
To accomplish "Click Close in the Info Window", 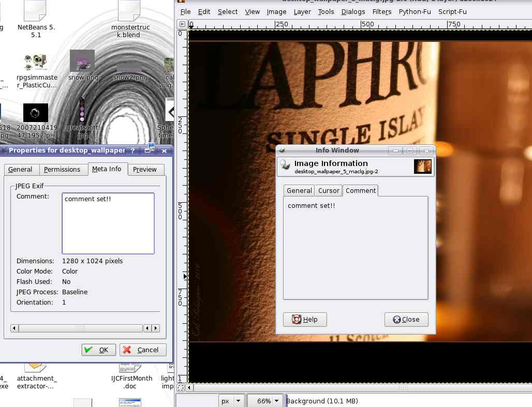I will tap(406, 320).
